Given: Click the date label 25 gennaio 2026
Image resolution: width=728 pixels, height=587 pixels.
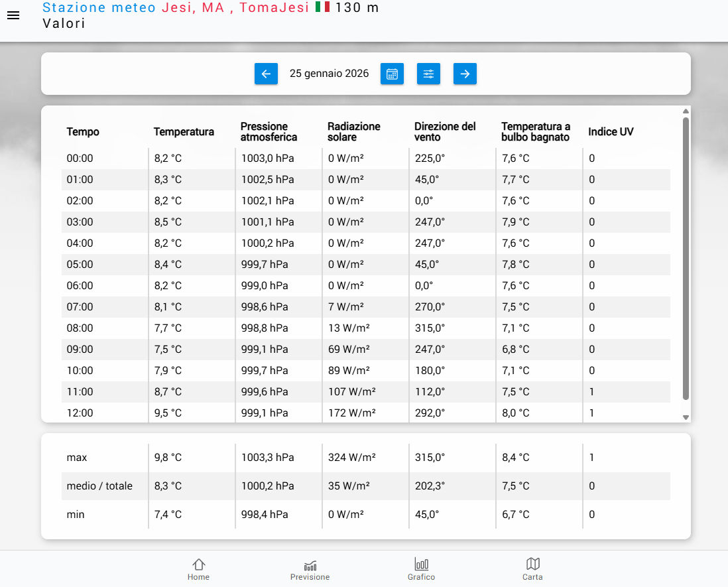Looking at the screenshot, I should [x=329, y=74].
